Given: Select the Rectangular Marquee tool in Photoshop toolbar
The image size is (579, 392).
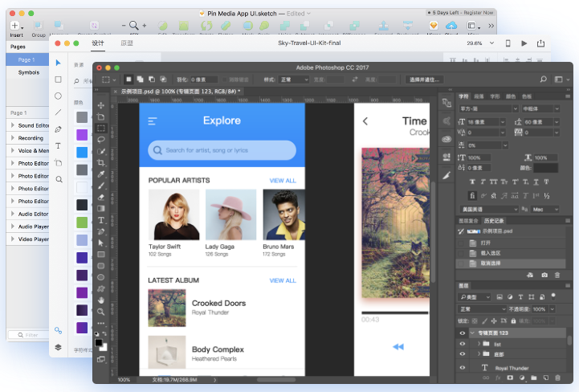Looking at the screenshot, I should 101,129.
